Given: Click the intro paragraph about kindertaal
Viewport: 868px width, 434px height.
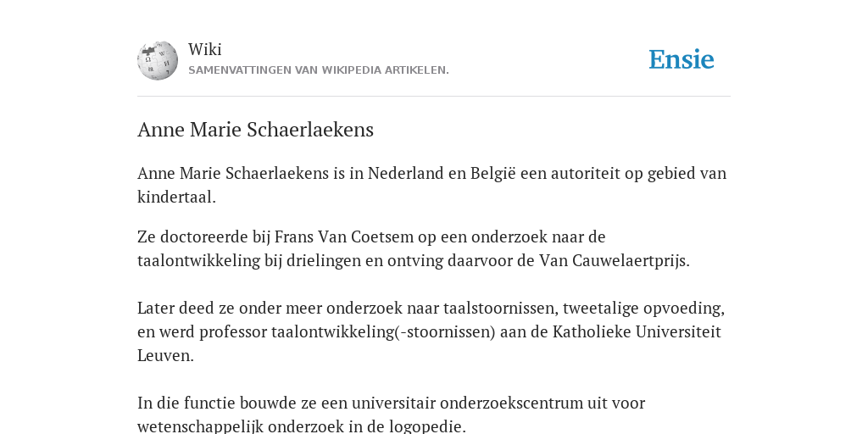Looking at the screenshot, I should (x=431, y=185).
